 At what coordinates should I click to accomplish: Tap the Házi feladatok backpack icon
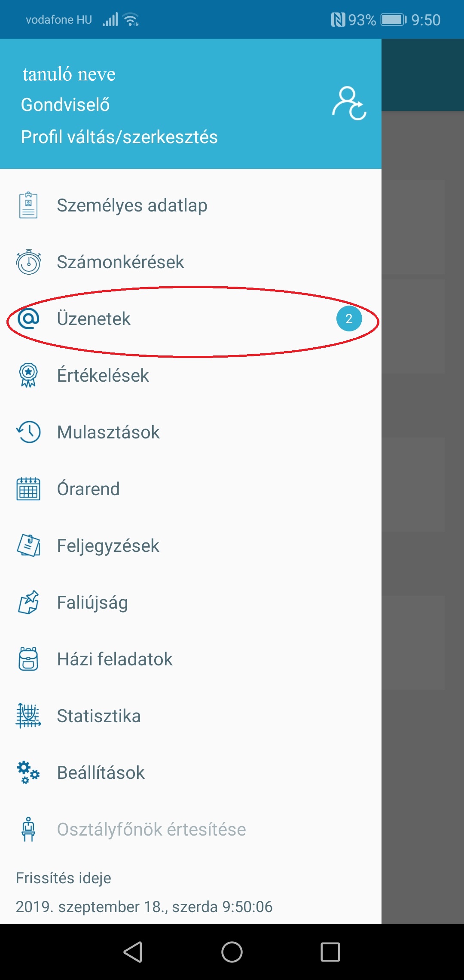click(28, 659)
